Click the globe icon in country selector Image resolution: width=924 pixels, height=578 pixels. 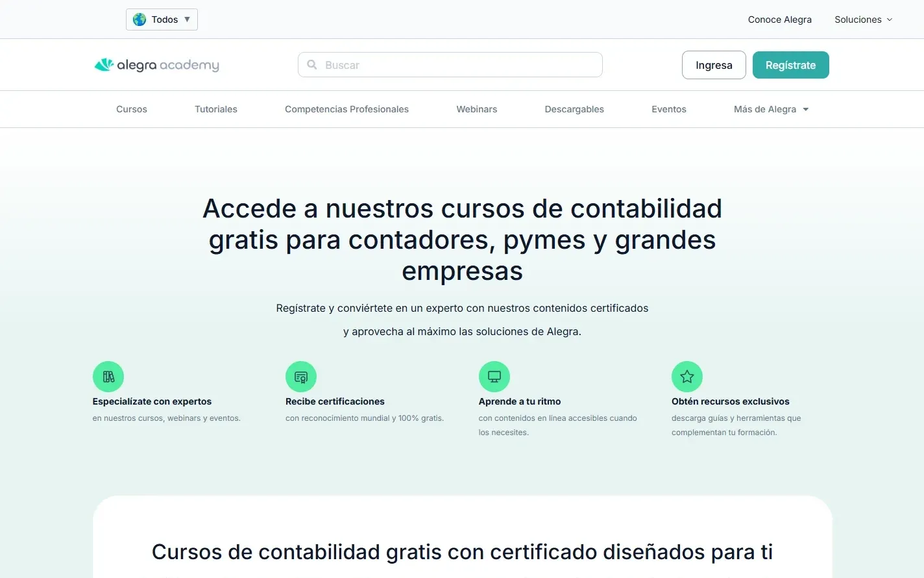[140, 19]
